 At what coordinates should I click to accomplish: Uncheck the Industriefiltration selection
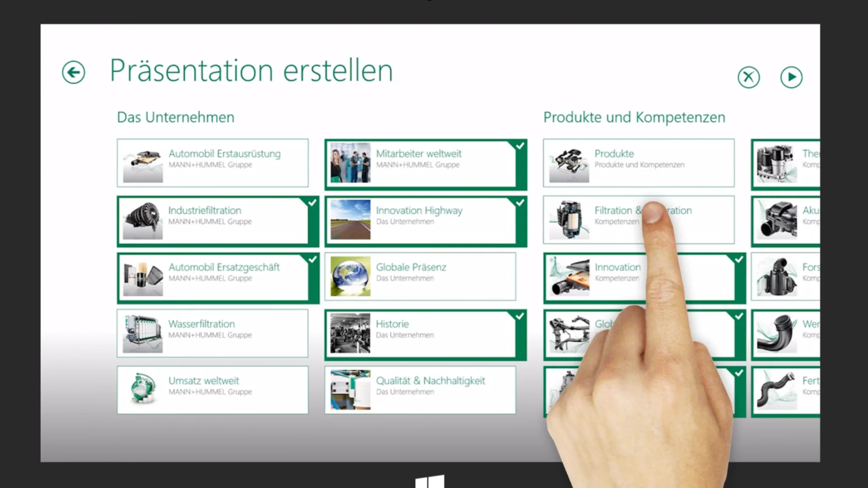pyautogui.click(x=312, y=202)
